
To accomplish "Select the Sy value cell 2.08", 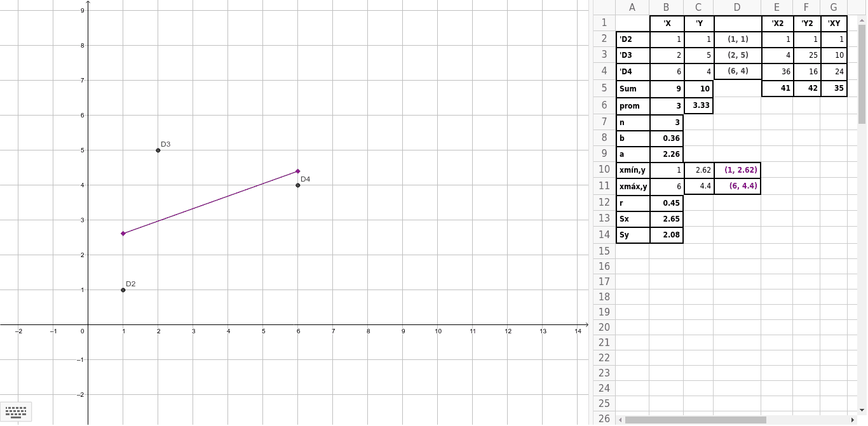I will point(666,236).
